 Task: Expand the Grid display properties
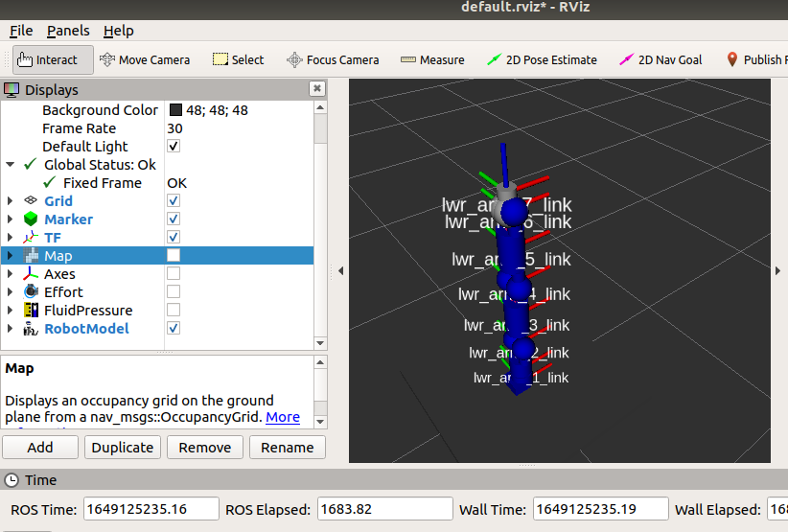click(x=10, y=201)
